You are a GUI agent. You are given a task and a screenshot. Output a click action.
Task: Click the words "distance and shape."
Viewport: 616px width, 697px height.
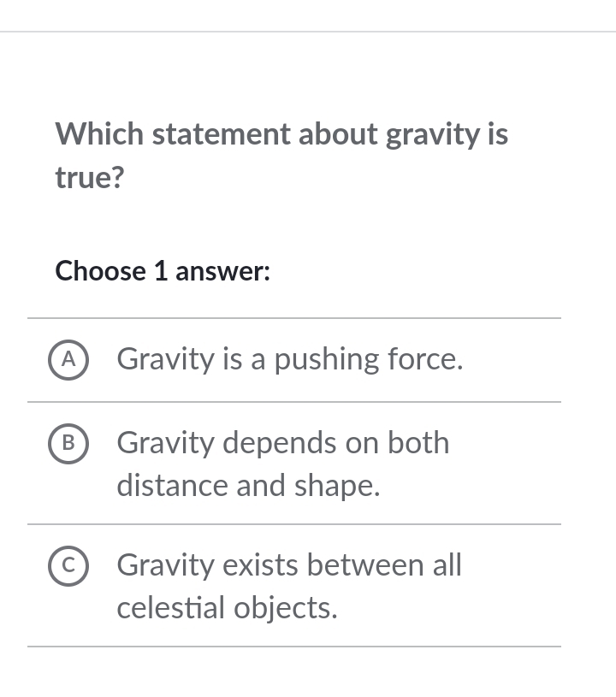coord(248,486)
